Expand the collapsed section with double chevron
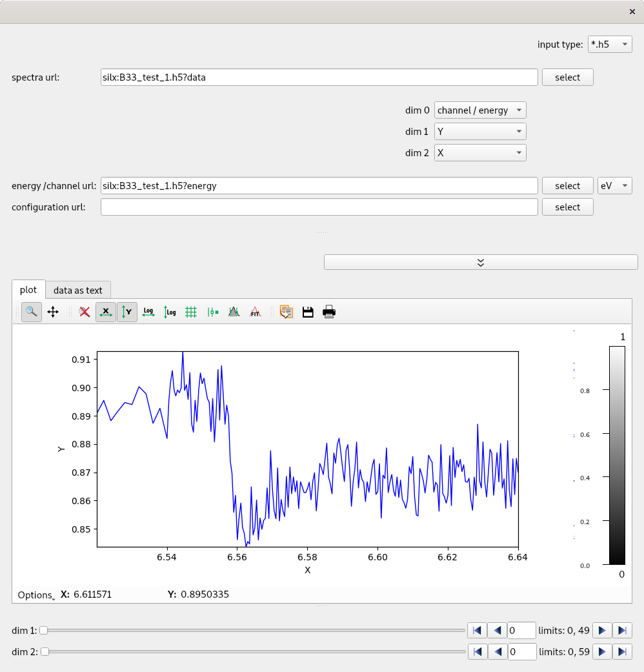 point(481,262)
